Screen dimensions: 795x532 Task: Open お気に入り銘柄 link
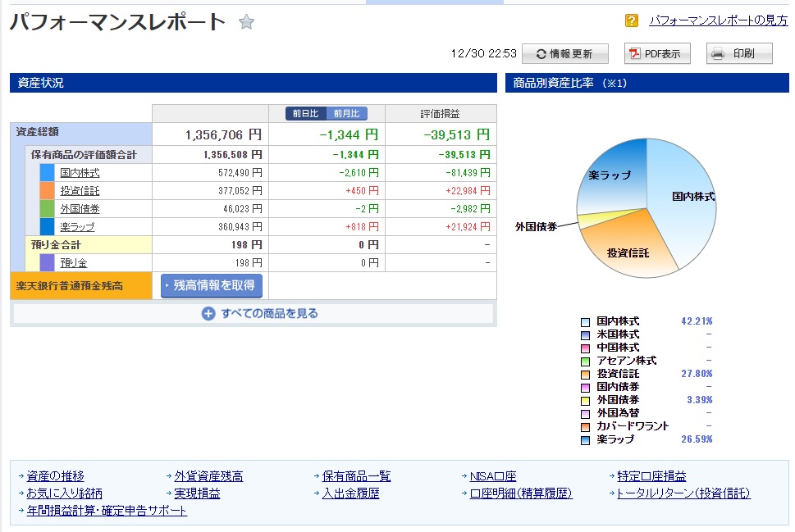coord(64,493)
